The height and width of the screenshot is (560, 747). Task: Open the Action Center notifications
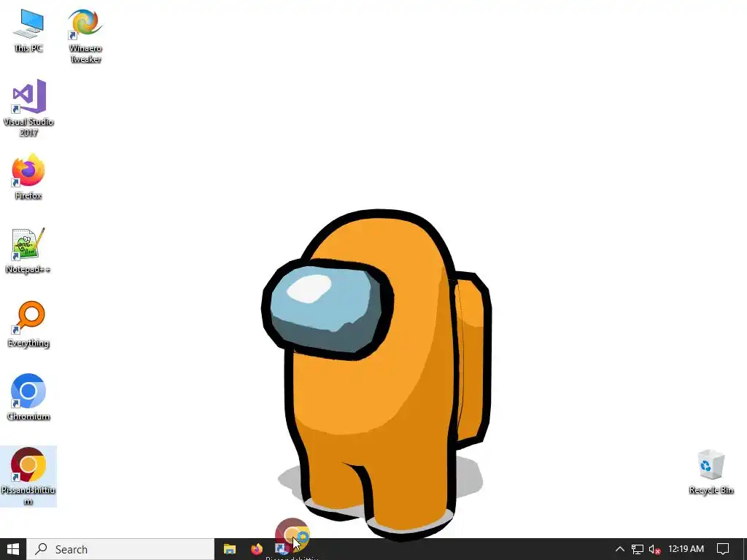tap(723, 549)
